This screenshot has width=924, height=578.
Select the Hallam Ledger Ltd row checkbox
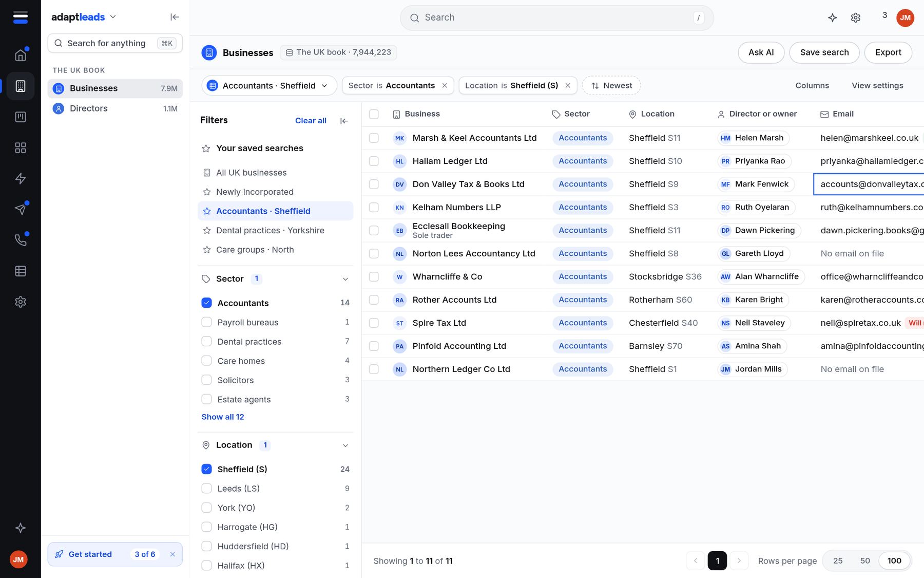point(374,161)
